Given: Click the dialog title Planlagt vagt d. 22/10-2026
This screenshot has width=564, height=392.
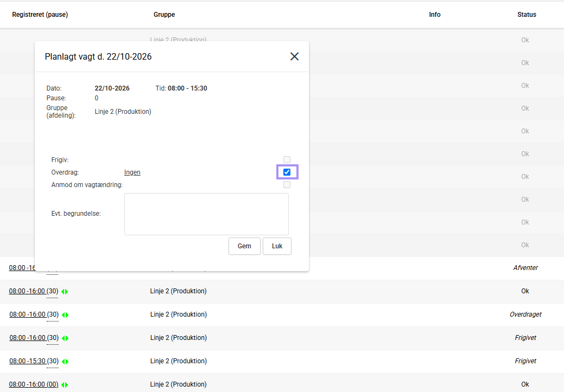Looking at the screenshot, I should [98, 57].
